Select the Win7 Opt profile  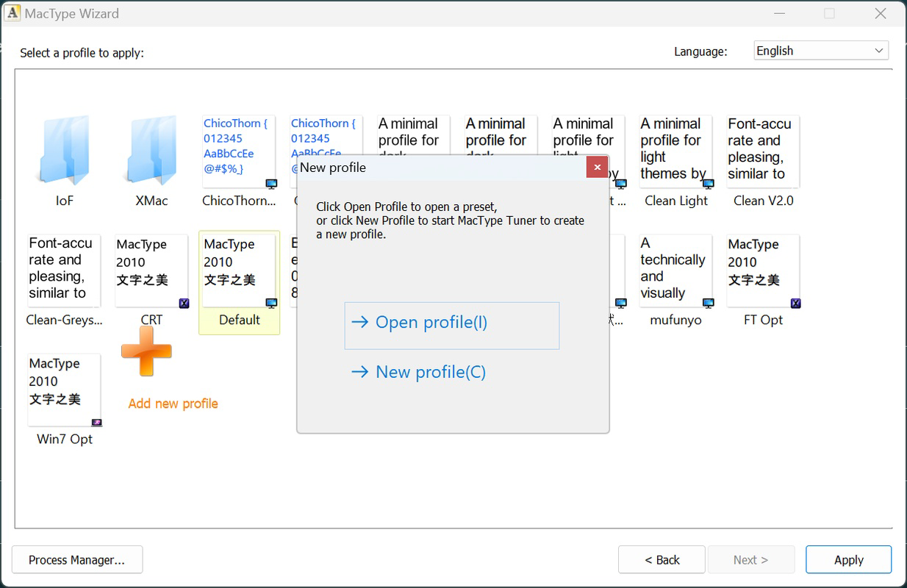pyautogui.click(x=63, y=390)
